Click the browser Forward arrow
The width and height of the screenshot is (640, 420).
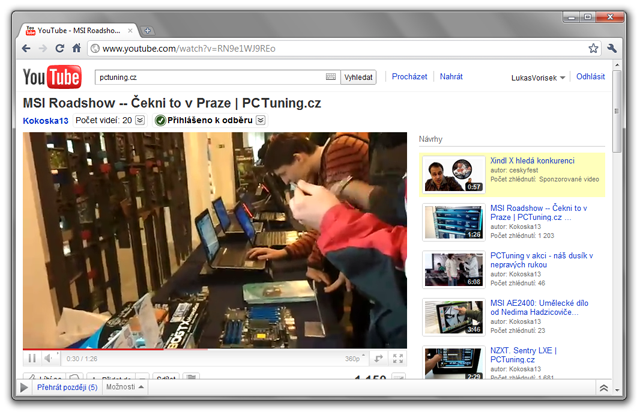(x=42, y=49)
